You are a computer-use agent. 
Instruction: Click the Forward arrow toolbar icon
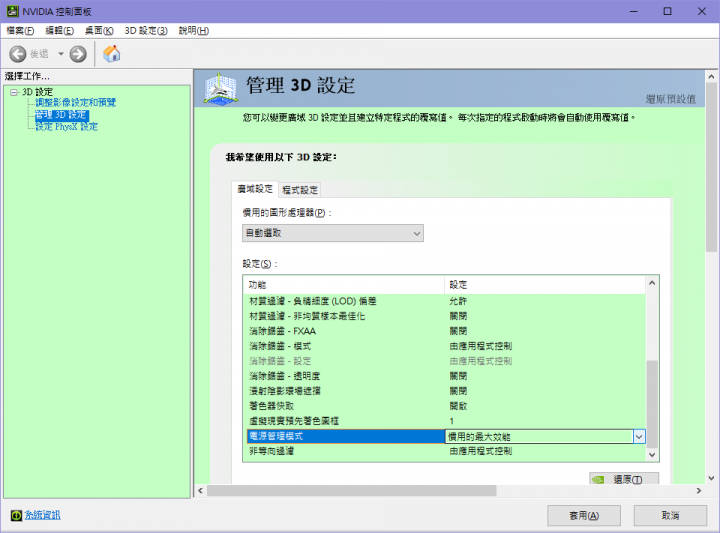pos(78,54)
